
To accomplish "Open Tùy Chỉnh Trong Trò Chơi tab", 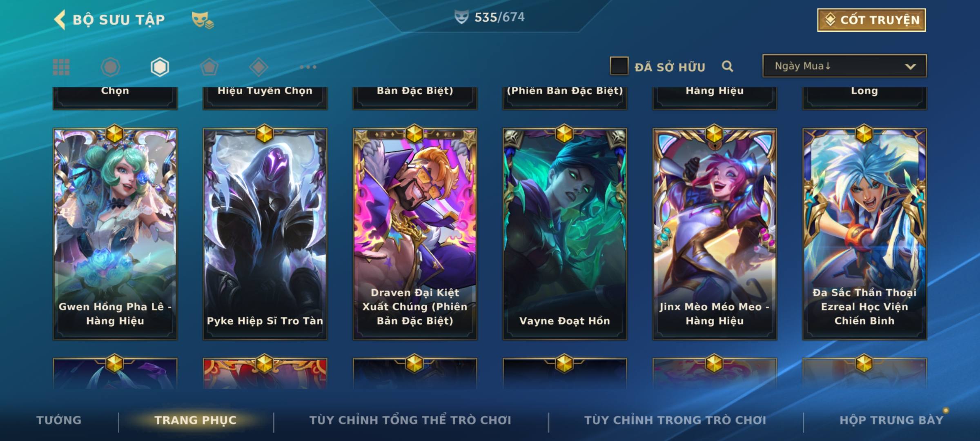I will pos(675,420).
